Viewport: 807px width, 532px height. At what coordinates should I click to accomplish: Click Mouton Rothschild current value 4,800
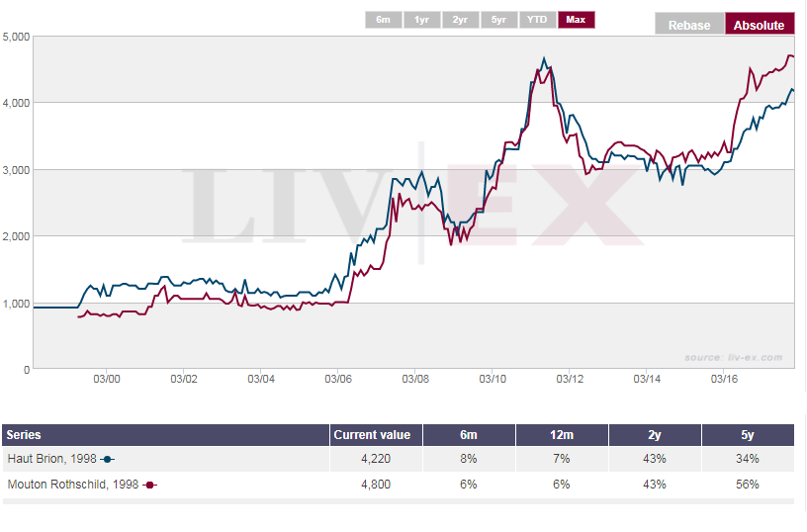coord(376,485)
